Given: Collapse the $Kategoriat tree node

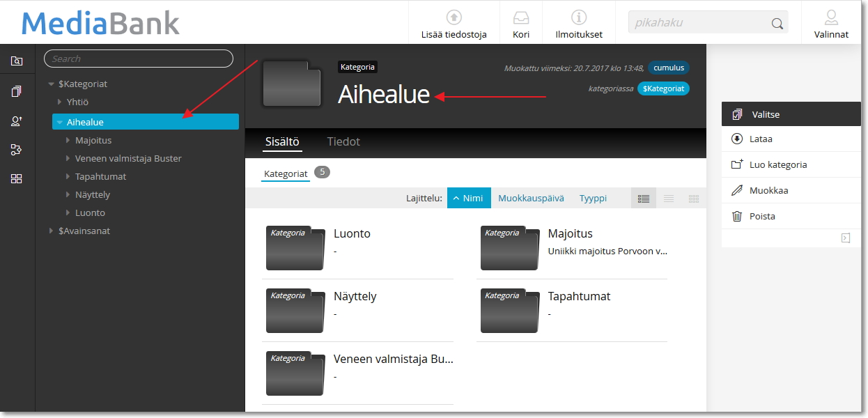Looking at the screenshot, I should pos(52,84).
